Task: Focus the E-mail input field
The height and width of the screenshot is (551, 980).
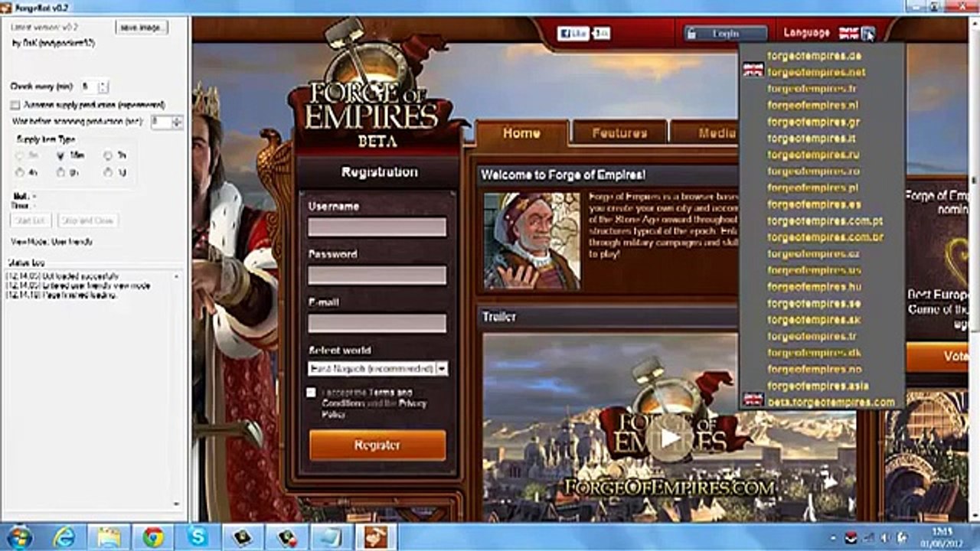Action: pos(377,324)
